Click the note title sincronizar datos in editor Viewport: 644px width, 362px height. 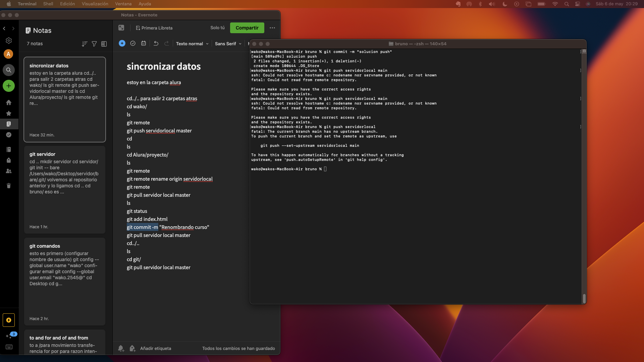pos(164,66)
